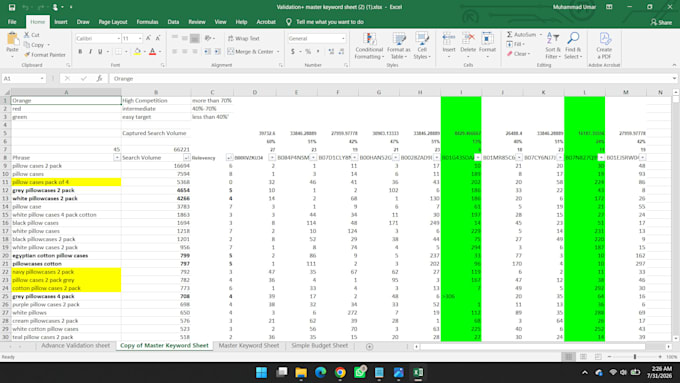Apply accounting dollar format
The image size is (680, 383).
pyautogui.click(x=293, y=52)
